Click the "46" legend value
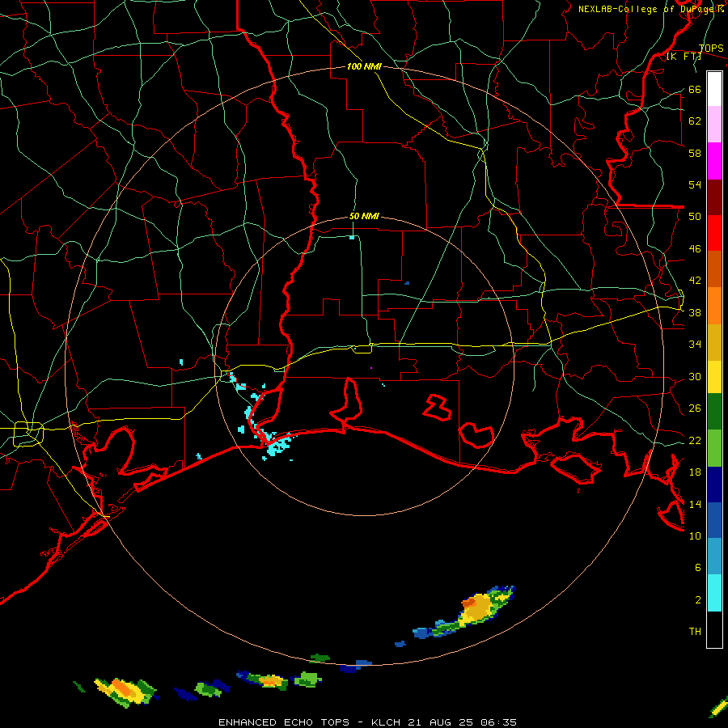 [x=695, y=249]
